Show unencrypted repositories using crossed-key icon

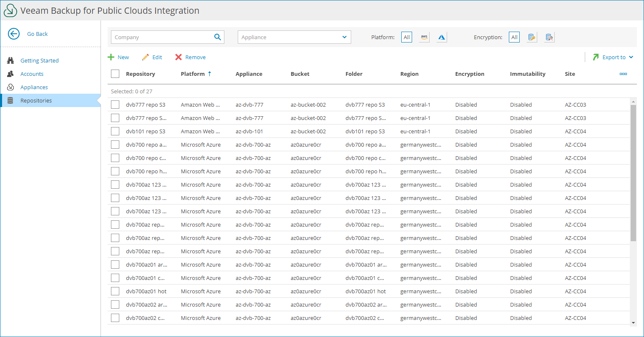pos(549,37)
